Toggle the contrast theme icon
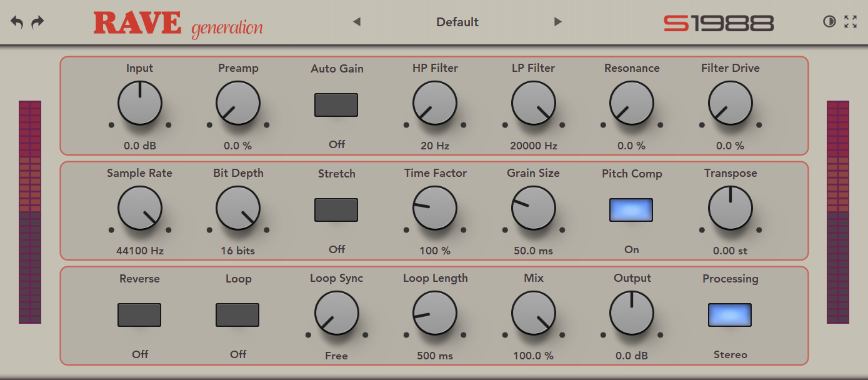 (x=829, y=22)
